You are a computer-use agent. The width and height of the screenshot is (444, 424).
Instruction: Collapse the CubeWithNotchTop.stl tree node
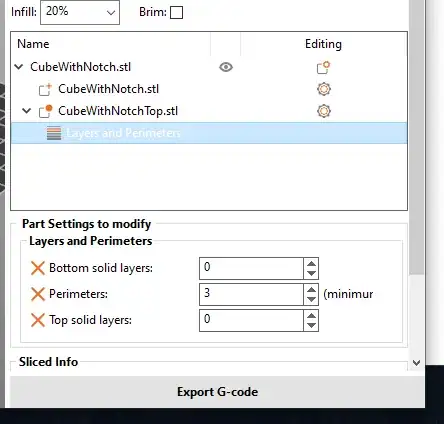26,111
